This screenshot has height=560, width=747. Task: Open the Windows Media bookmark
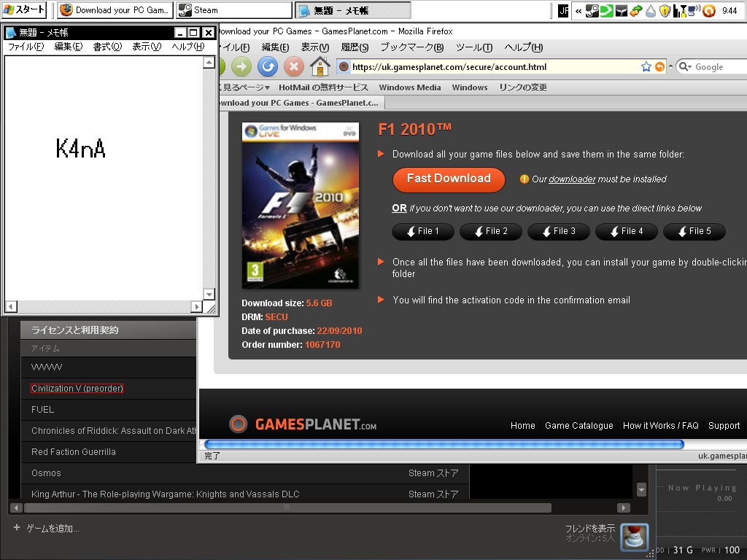(x=410, y=87)
